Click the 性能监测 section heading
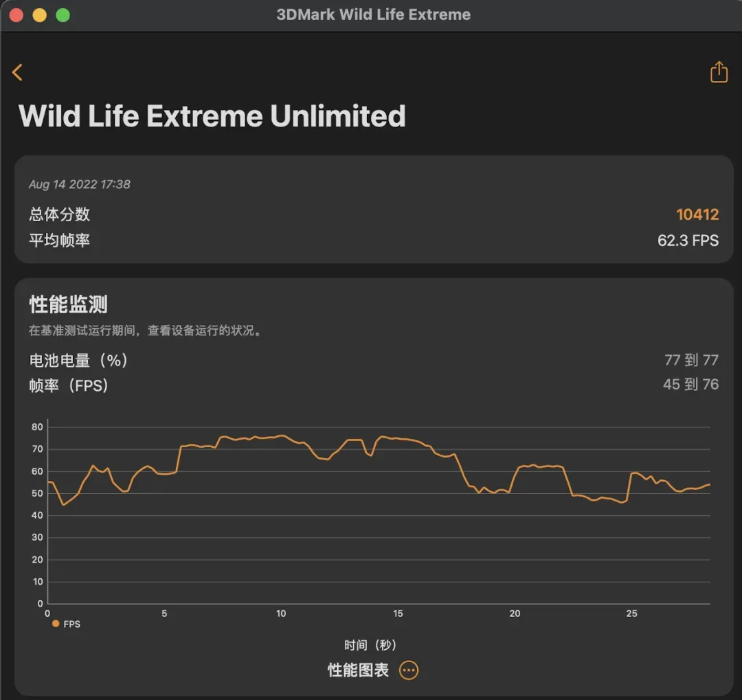 tap(68, 304)
